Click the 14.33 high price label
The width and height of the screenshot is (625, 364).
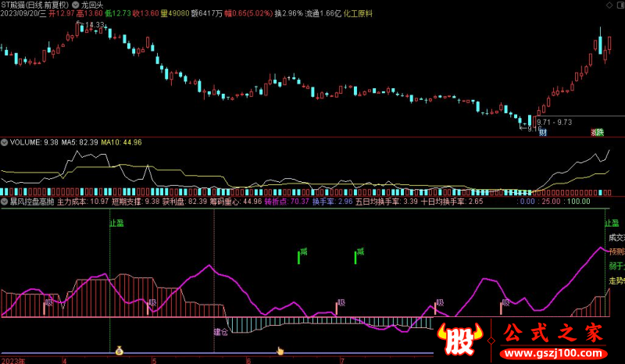(95, 25)
